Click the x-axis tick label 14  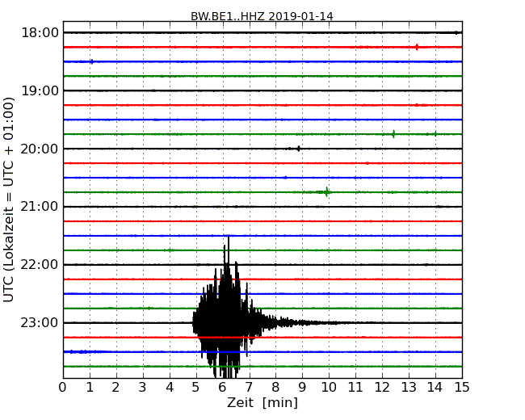(x=435, y=387)
